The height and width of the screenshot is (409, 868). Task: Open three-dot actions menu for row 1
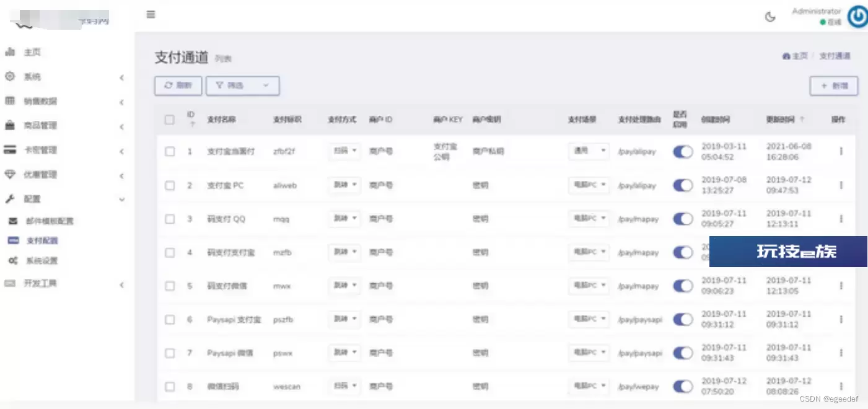841,151
